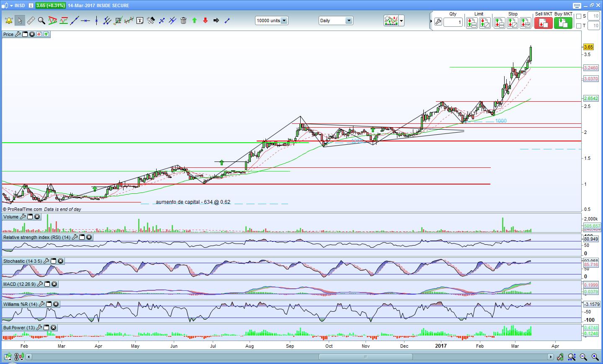603x364 pixels.
Task: Select the text annotation tool
Action: [140, 21]
